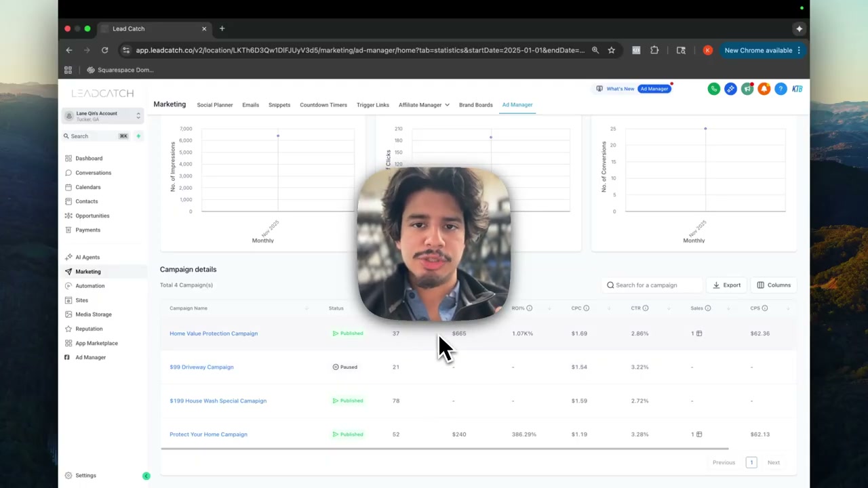
Task: Click the CPS info icon
Action: click(x=765, y=308)
